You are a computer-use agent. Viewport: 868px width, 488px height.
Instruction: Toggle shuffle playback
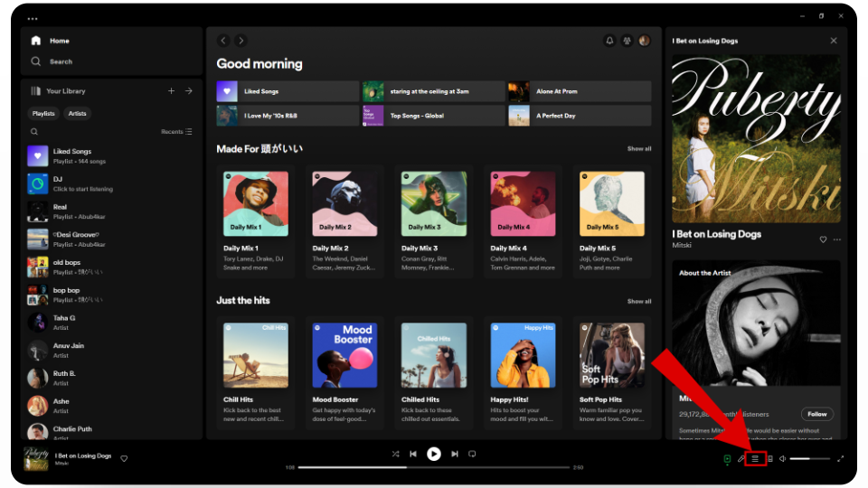click(395, 454)
